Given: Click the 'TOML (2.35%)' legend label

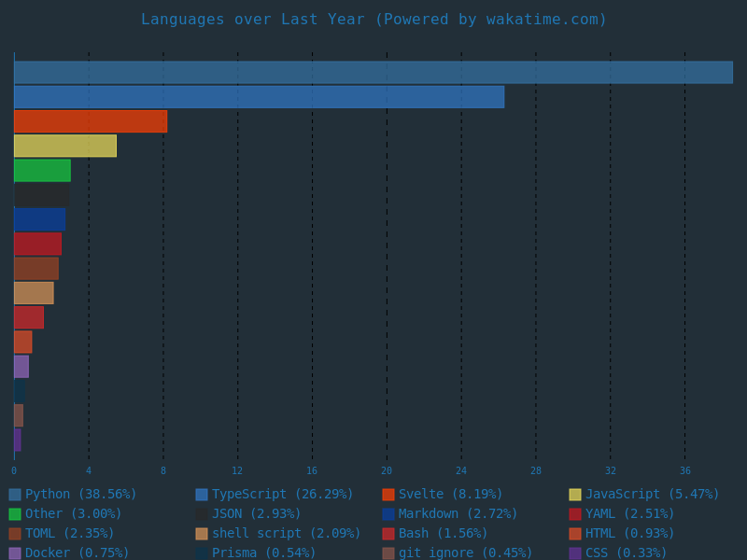Looking at the screenshot, I should (69, 534).
